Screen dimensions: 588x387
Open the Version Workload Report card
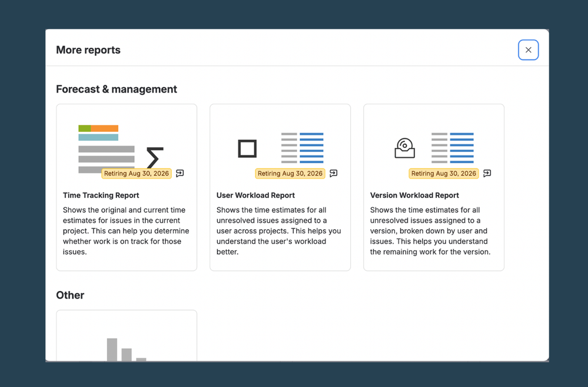point(434,187)
